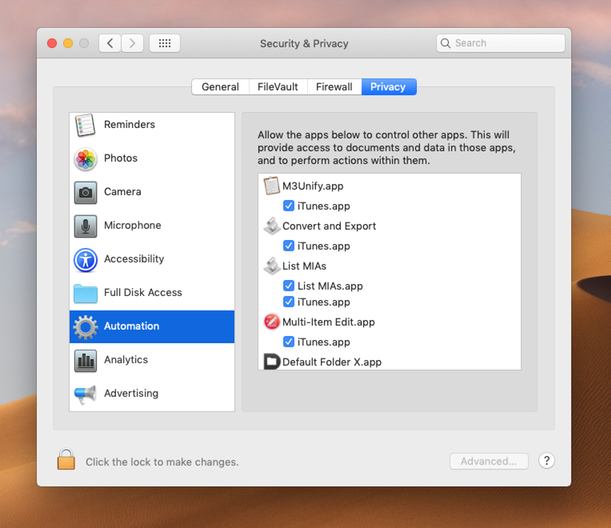The width and height of the screenshot is (611, 528).
Task: Select Automation in the privacy list
Action: [152, 327]
